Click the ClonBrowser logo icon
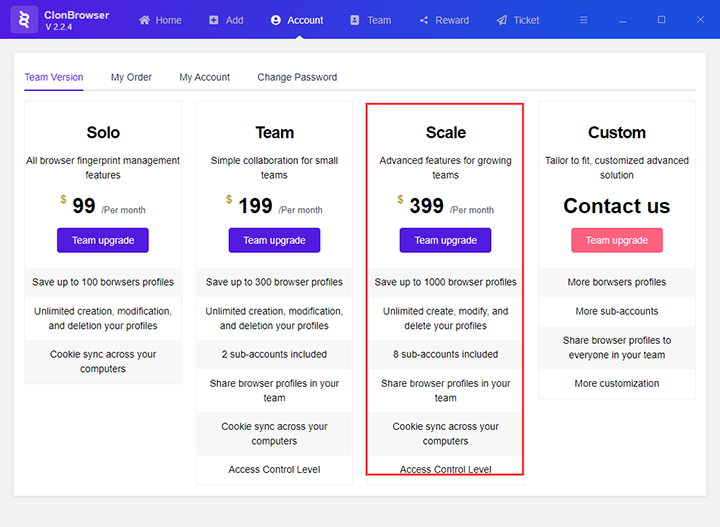720x527 pixels. click(x=24, y=20)
